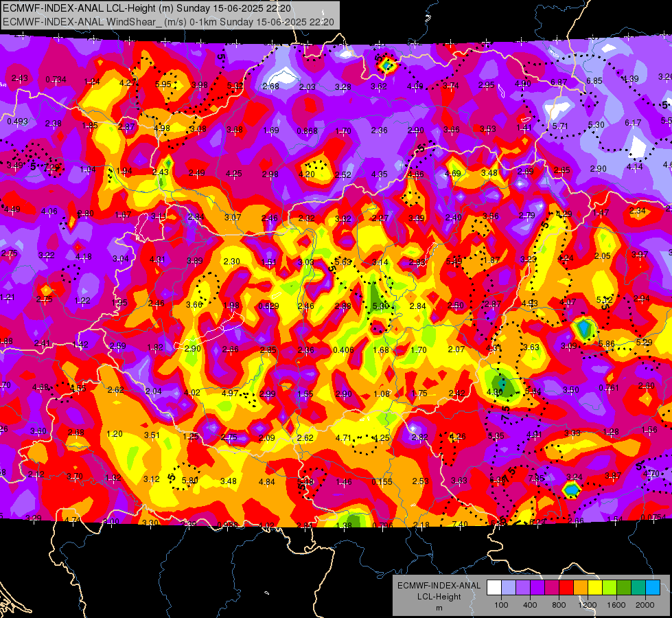Click the legend tick label 2000
This screenshot has width=672, height=618.
point(645,605)
